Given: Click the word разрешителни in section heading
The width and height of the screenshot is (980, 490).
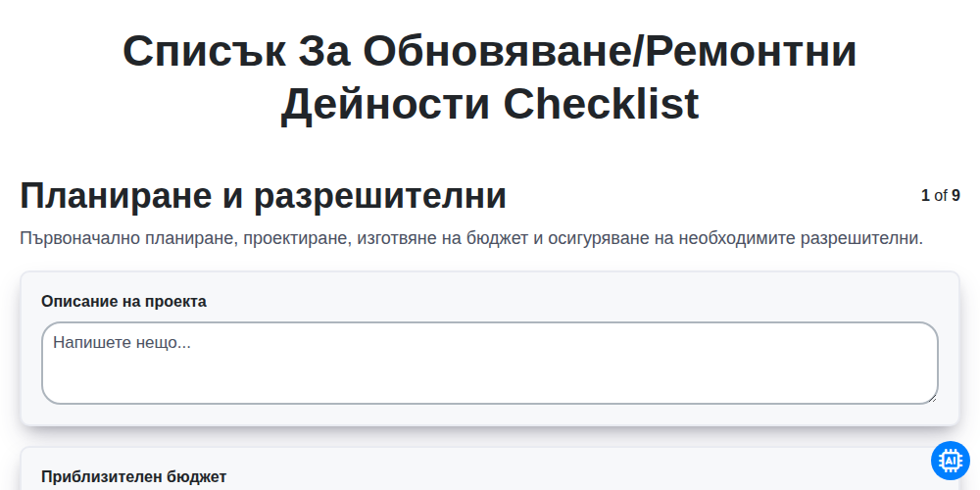Looking at the screenshot, I should [x=380, y=196].
